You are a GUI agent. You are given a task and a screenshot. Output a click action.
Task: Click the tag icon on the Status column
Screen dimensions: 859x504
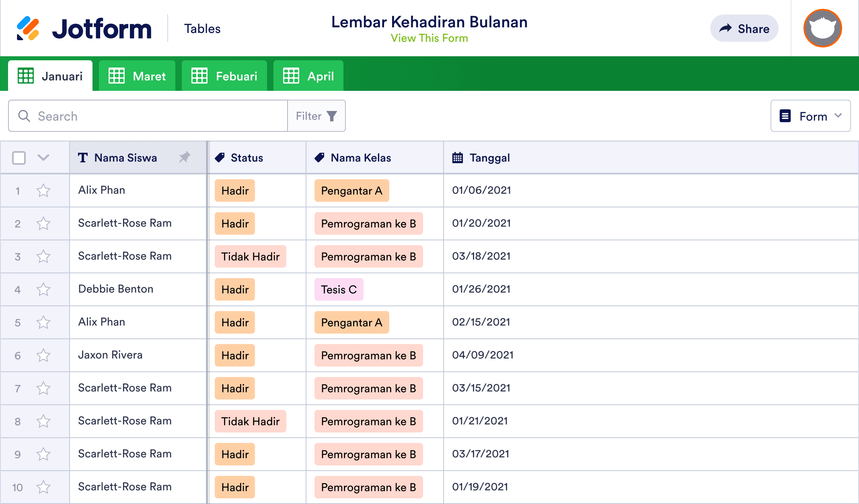220,158
